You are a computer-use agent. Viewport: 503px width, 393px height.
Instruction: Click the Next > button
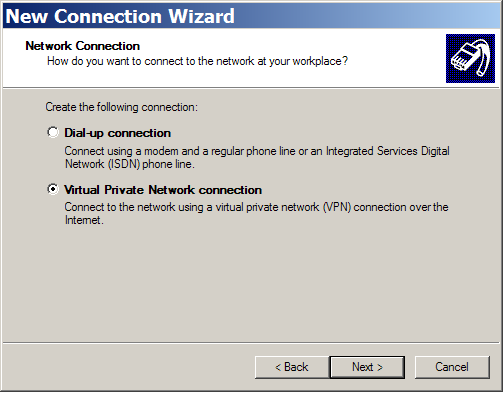point(367,367)
